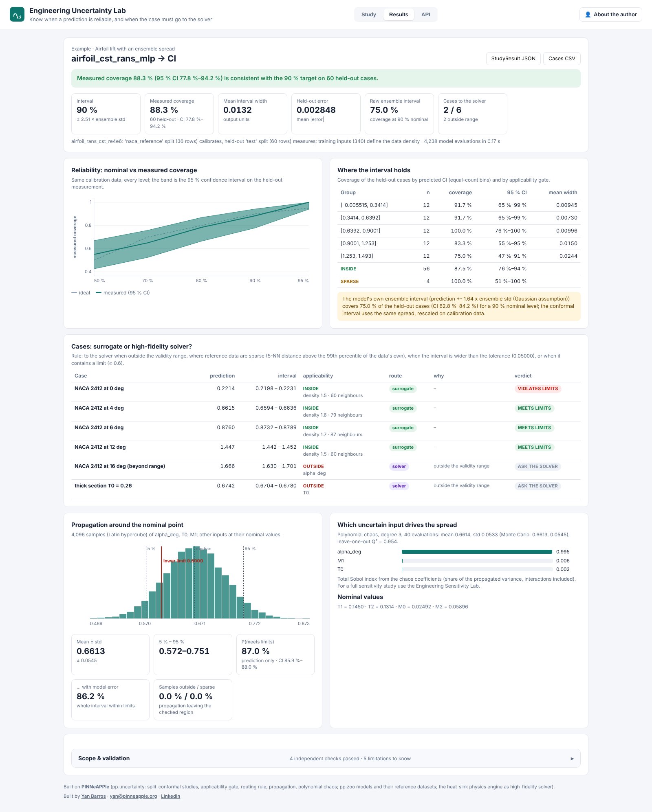Click the yan@pinneapple.org email link
The image size is (652, 812).
pos(133,796)
